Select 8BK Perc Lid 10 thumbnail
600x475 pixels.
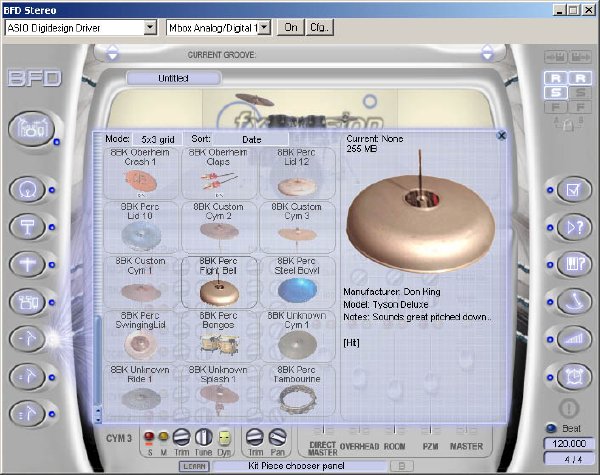pos(140,228)
